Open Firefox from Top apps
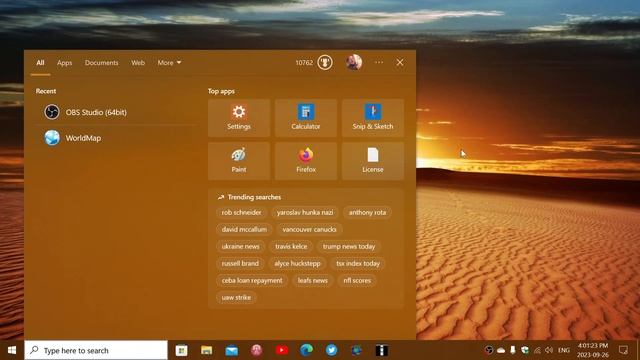 click(x=306, y=161)
